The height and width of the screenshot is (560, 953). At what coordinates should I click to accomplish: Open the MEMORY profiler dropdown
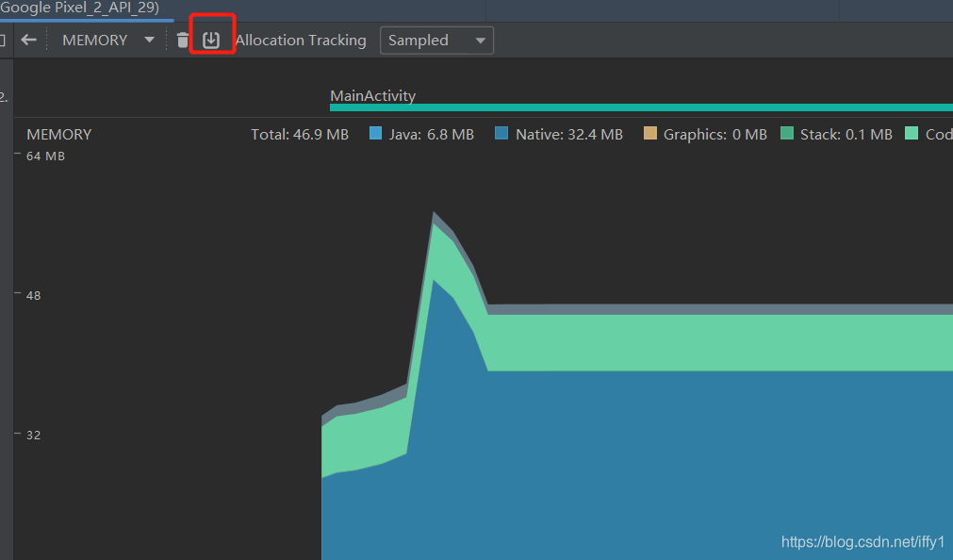pos(107,41)
